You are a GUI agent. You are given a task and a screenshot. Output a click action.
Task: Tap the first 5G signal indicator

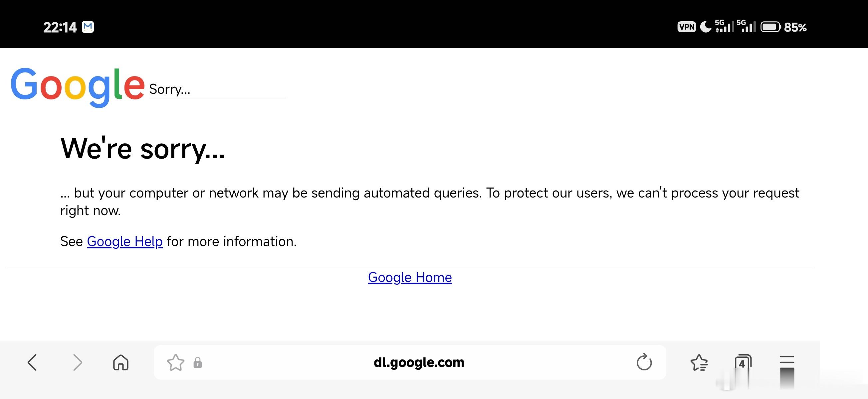tap(724, 26)
